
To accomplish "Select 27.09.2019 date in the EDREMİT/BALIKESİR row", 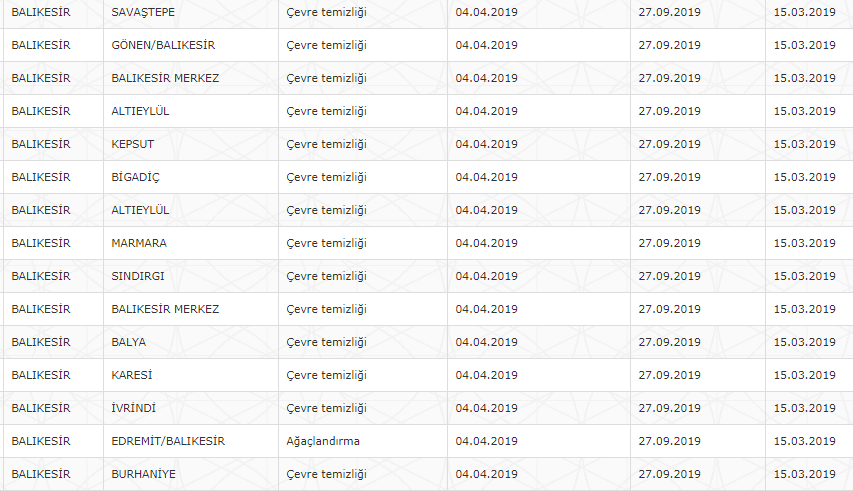I will pos(670,441).
